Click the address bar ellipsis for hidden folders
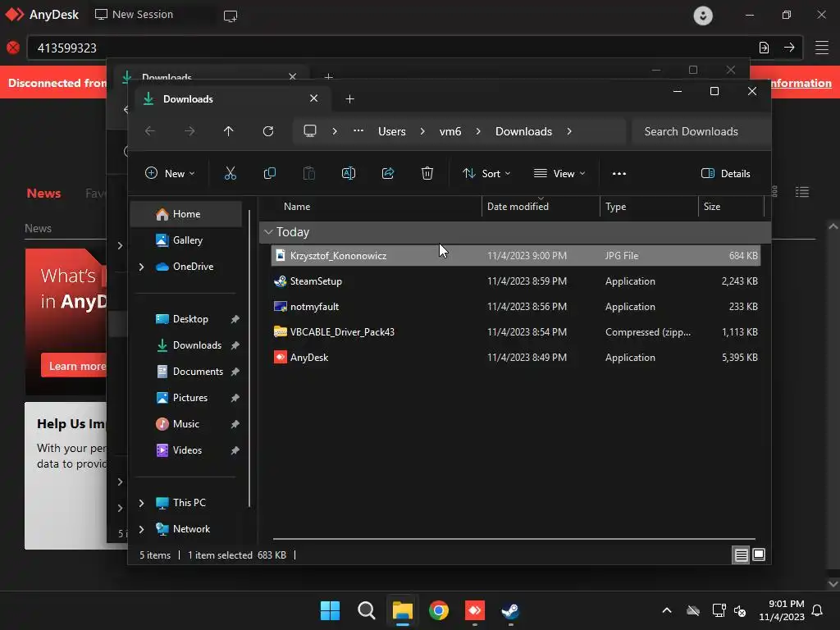This screenshot has width=840, height=630. [x=358, y=131]
